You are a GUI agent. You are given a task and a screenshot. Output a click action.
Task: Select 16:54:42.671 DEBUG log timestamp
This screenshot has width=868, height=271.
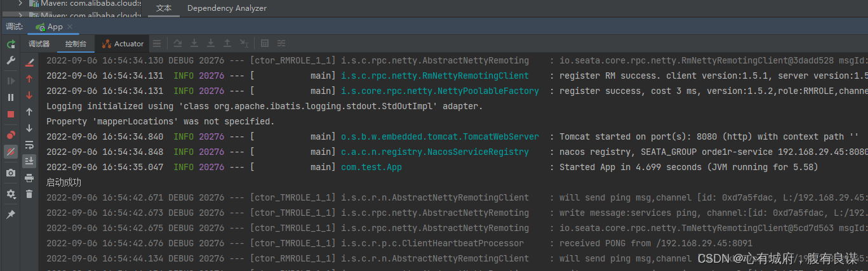click(120, 197)
